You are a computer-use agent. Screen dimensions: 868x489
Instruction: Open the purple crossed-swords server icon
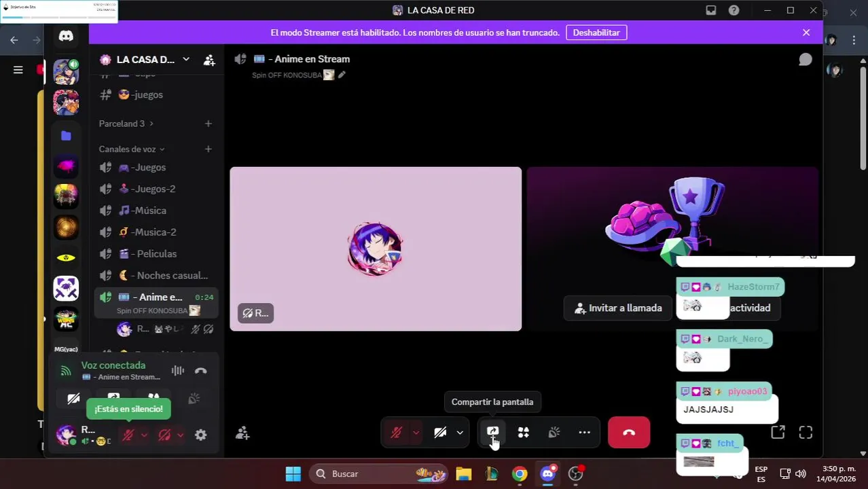pyautogui.click(x=66, y=288)
